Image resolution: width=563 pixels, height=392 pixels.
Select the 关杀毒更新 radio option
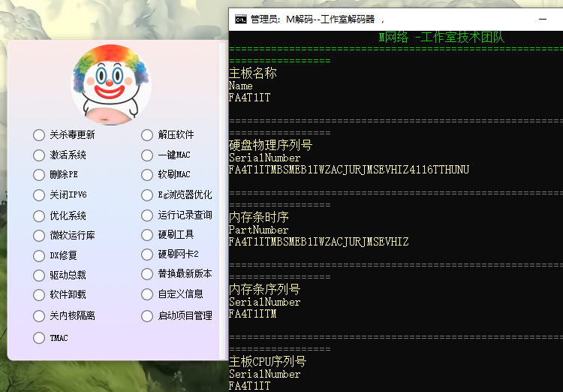pyautogui.click(x=39, y=135)
